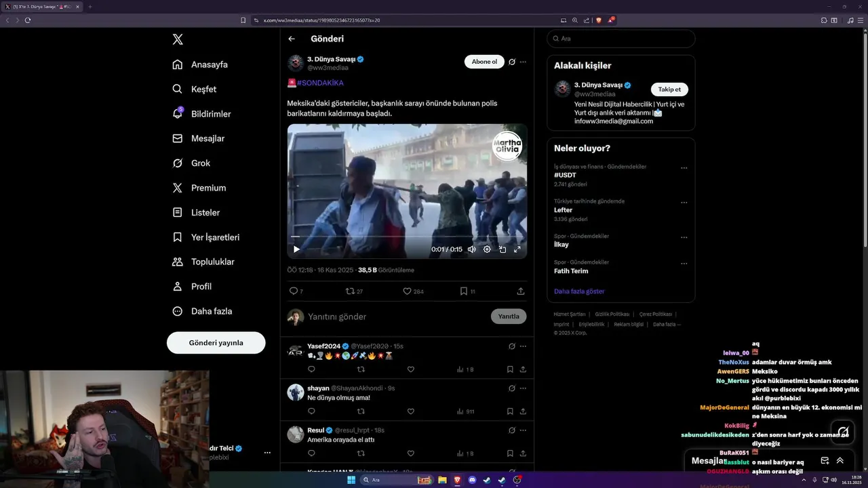The width and height of the screenshot is (868, 488).
Task: Bookmark this page icon in address bar
Action: 243,20
